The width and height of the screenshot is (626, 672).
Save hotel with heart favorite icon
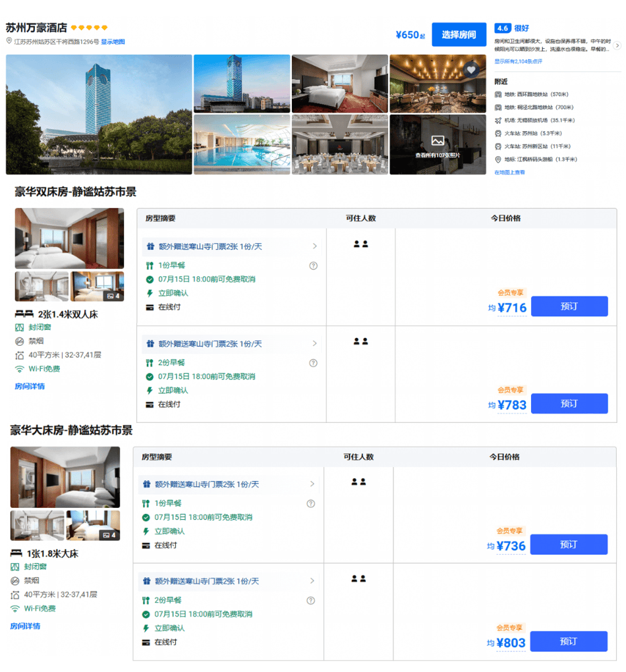click(x=470, y=69)
